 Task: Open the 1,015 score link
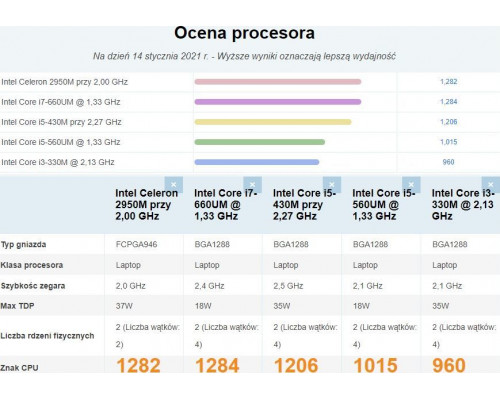tap(449, 142)
